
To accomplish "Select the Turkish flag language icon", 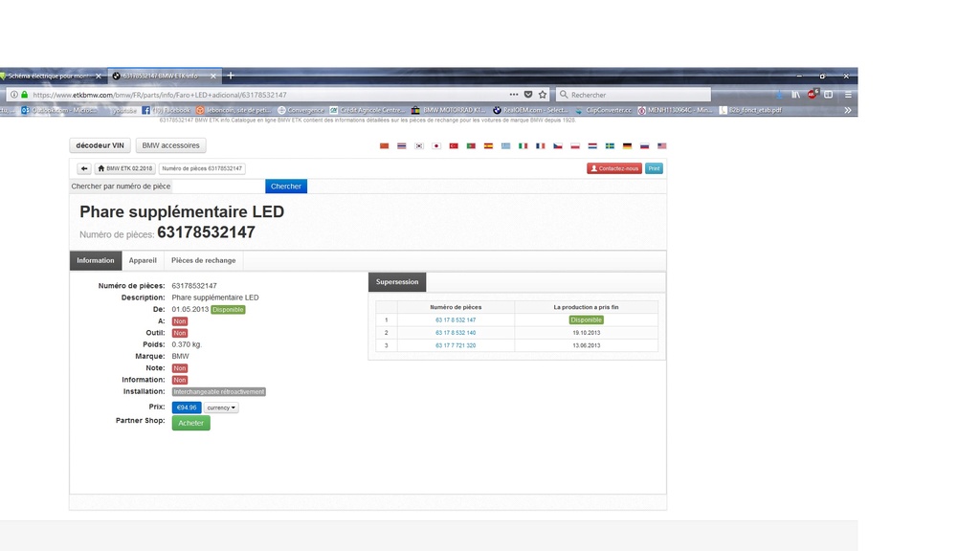I will point(454,146).
